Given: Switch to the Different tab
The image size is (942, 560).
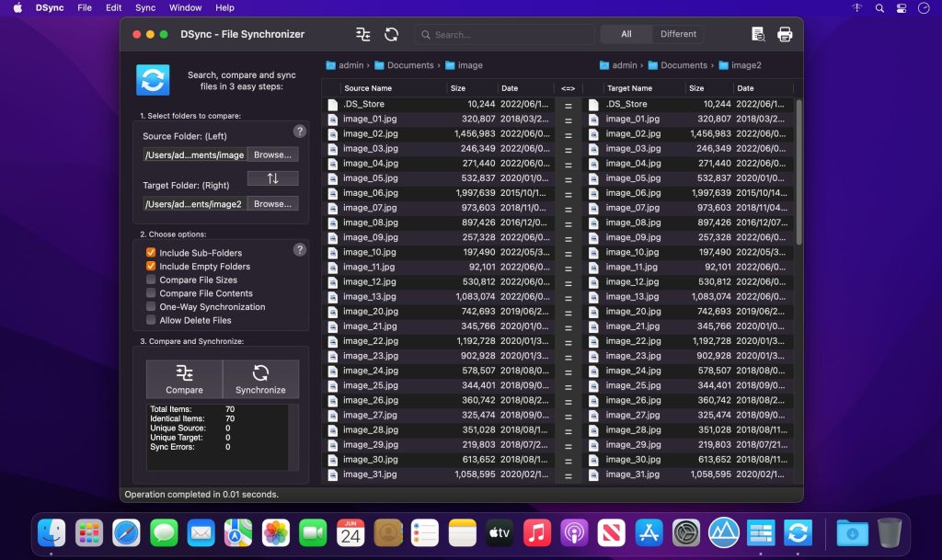Looking at the screenshot, I should pos(678,34).
